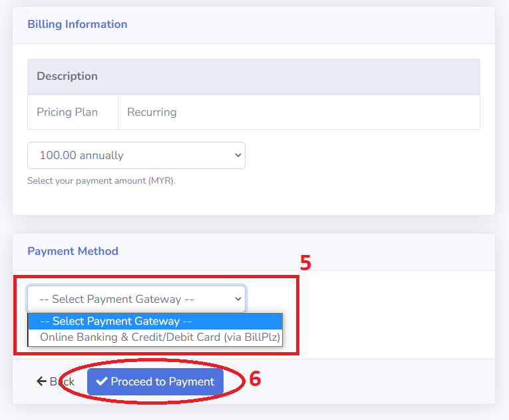The height and width of the screenshot is (420, 509).
Task: Click the checkmark icon on Proceed to Payment
Action: point(102,381)
